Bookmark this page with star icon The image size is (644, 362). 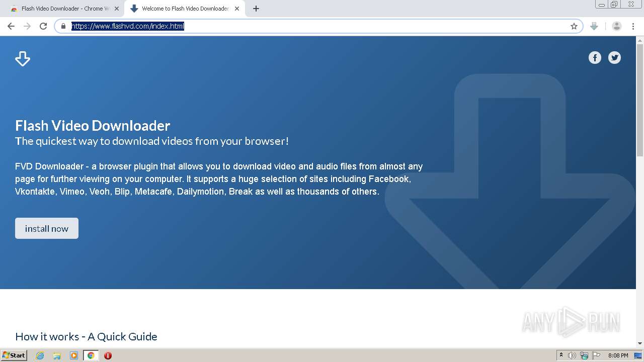coord(574,26)
